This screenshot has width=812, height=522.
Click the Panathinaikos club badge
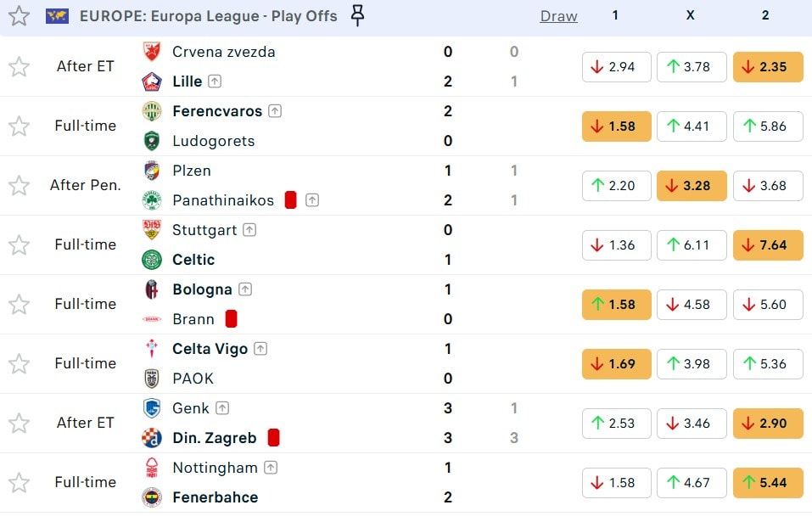(152, 200)
